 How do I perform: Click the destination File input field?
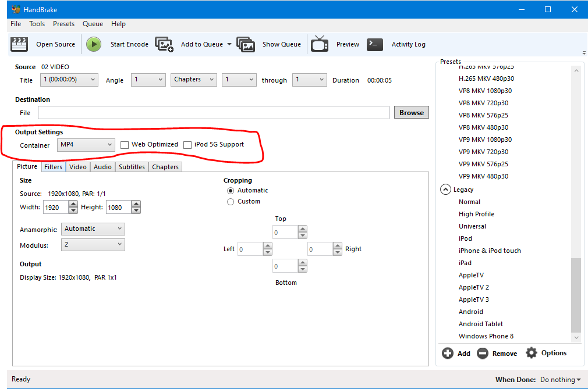click(214, 113)
